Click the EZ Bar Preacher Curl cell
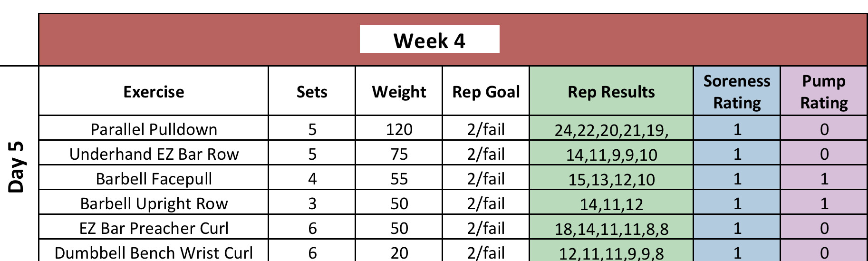868x261 pixels. tap(154, 228)
